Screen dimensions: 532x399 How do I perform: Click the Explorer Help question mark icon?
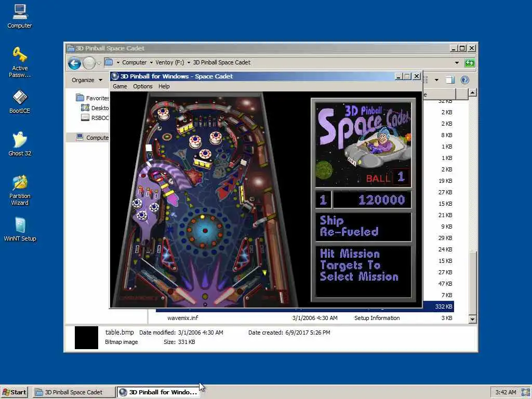[465, 80]
